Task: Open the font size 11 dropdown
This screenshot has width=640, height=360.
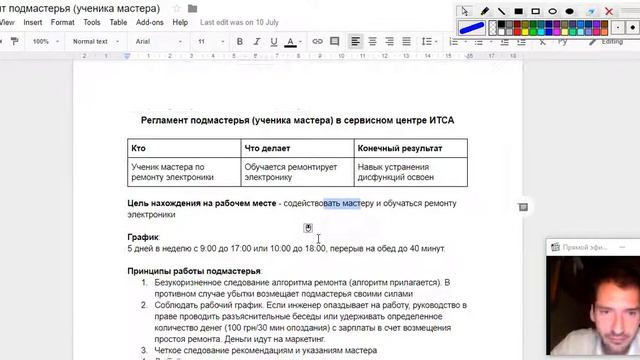Action: pyautogui.click(x=211, y=41)
